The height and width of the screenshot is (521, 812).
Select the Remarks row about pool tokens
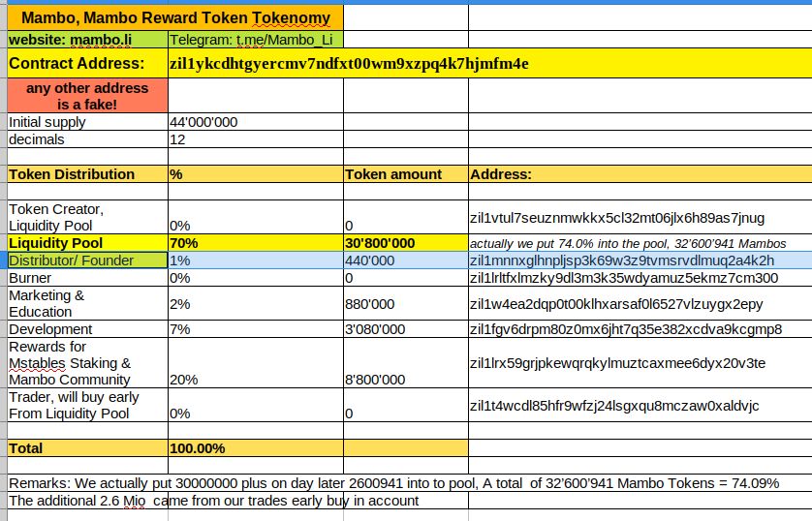(393, 483)
